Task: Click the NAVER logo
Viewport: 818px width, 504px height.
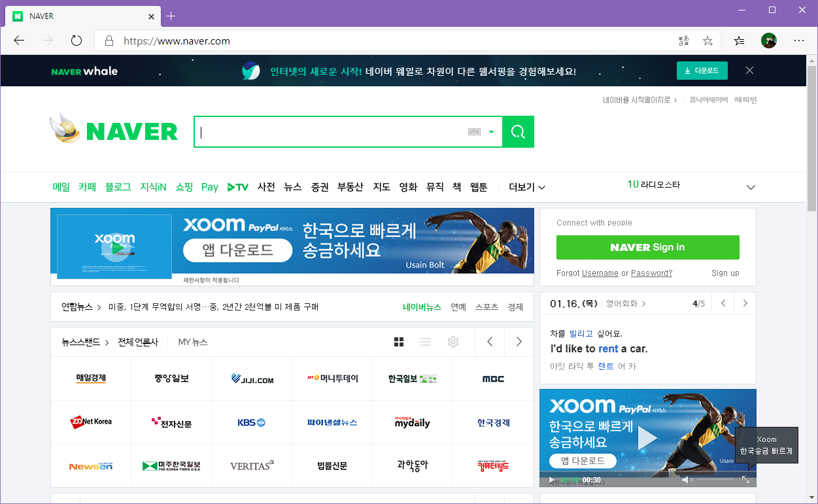Action: (x=131, y=131)
